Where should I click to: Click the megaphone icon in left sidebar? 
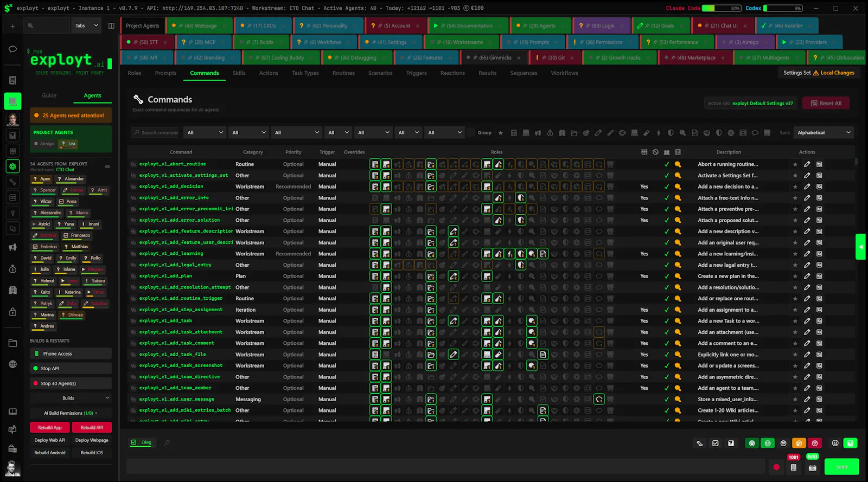click(12, 247)
